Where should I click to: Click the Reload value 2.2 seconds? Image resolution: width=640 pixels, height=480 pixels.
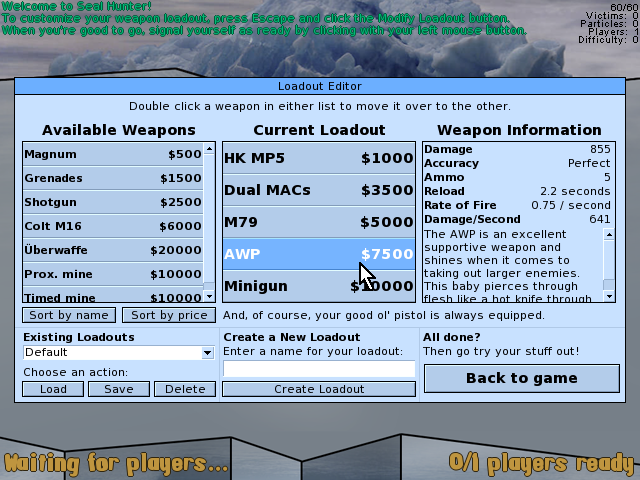[575, 191]
